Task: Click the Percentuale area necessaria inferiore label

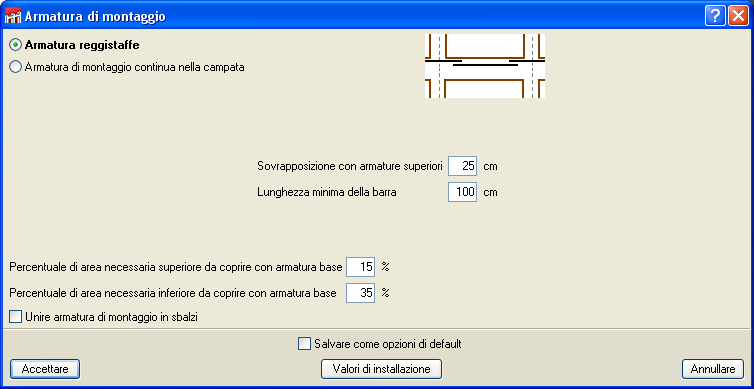Action: (x=173, y=292)
